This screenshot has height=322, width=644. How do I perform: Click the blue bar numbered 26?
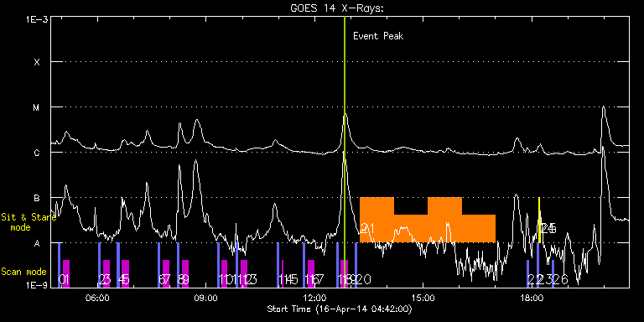[x=553, y=273]
